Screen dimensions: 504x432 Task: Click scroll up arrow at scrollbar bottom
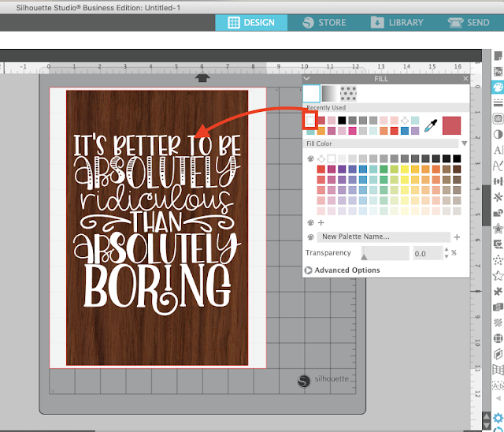coord(487,416)
